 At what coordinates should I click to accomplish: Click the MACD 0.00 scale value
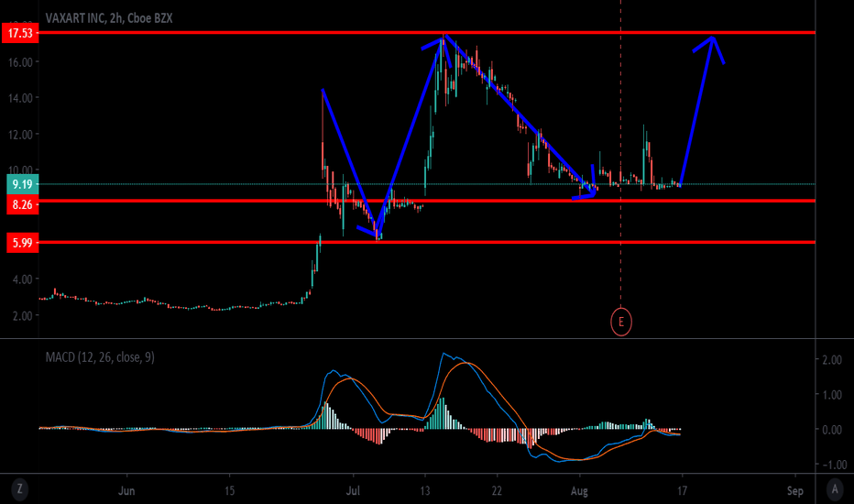coord(832,430)
